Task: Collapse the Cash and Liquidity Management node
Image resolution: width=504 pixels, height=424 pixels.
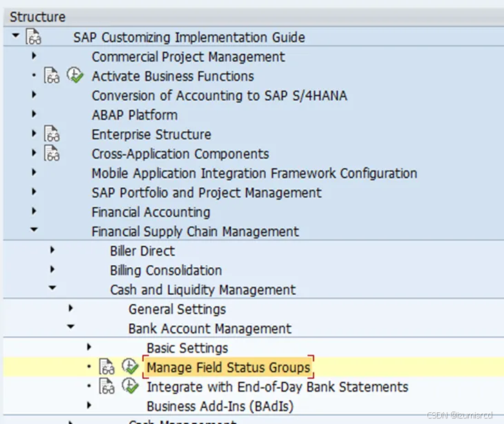Action: (x=52, y=289)
